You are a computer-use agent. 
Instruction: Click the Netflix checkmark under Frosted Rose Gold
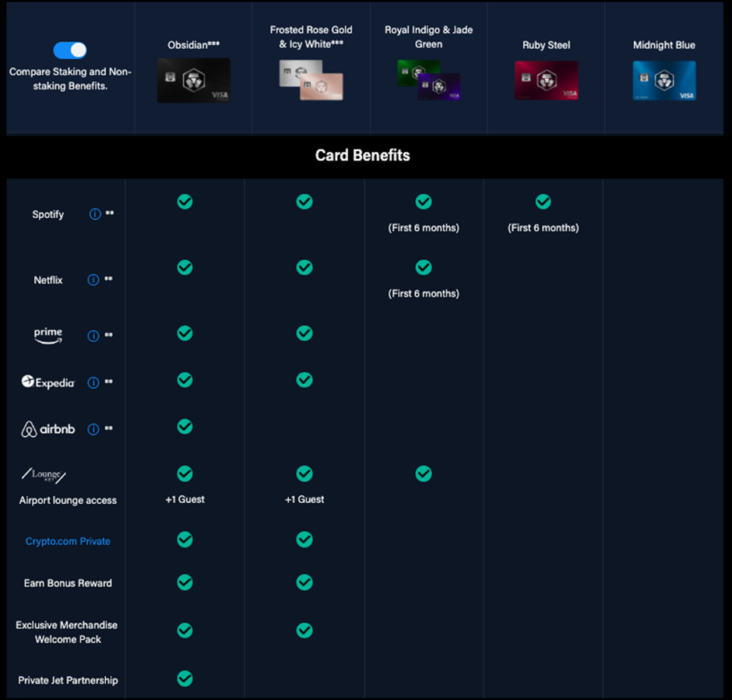tap(304, 267)
